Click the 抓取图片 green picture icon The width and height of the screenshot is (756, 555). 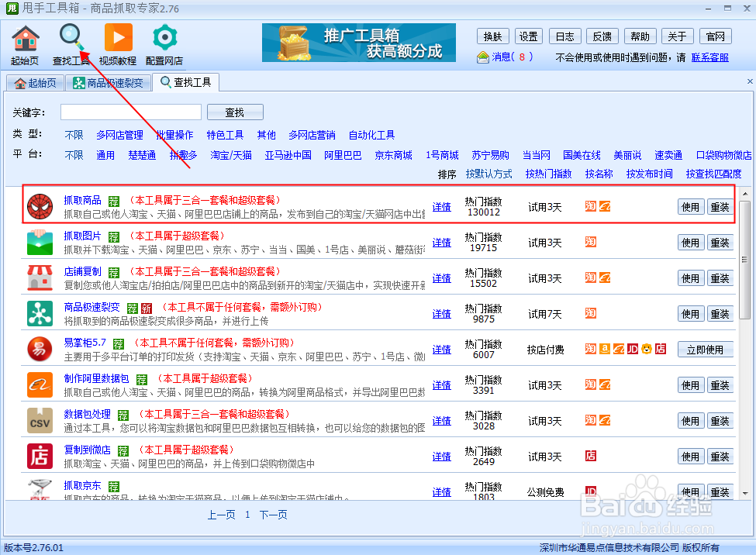pyautogui.click(x=40, y=242)
